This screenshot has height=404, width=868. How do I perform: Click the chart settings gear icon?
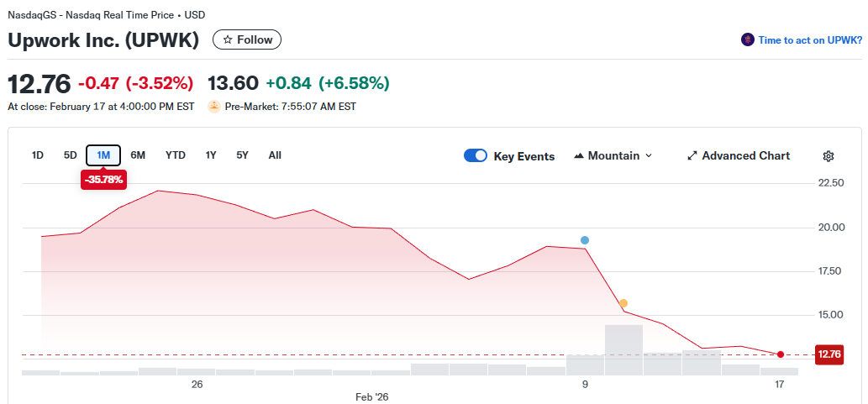(828, 156)
